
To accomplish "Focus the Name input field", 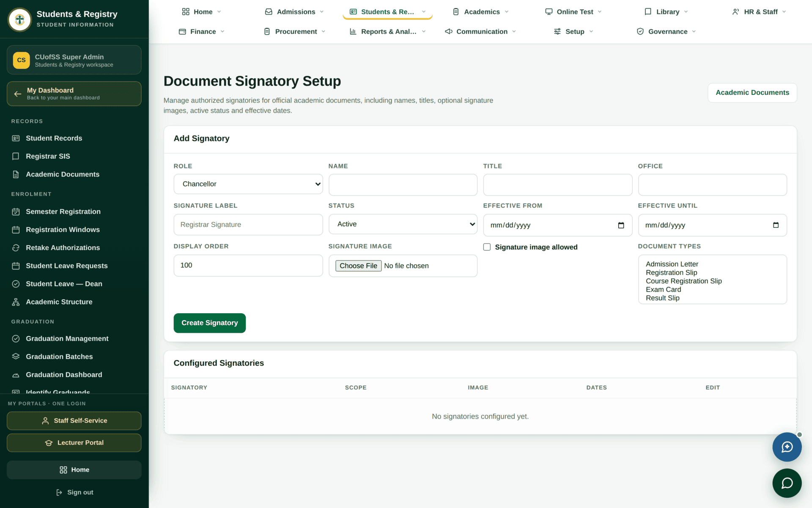I will pyautogui.click(x=403, y=185).
